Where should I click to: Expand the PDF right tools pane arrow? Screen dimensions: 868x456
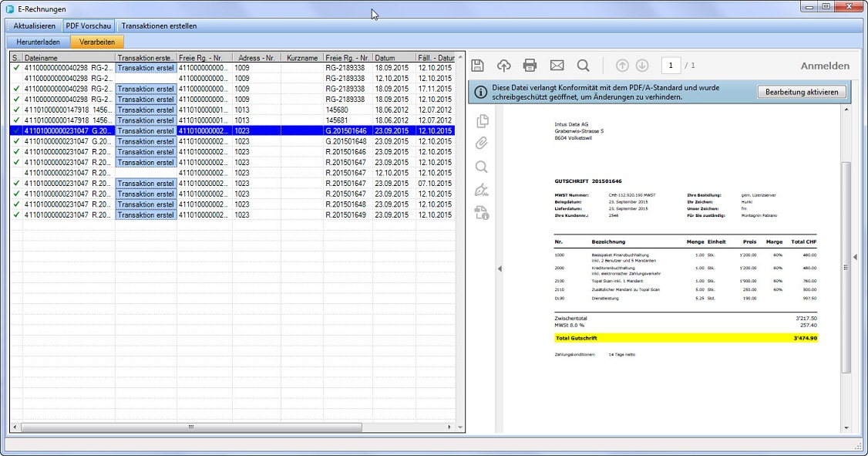point(855,257)
